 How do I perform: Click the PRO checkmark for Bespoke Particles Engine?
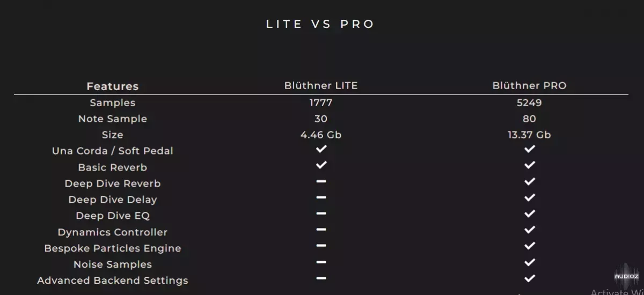point(529,246)
